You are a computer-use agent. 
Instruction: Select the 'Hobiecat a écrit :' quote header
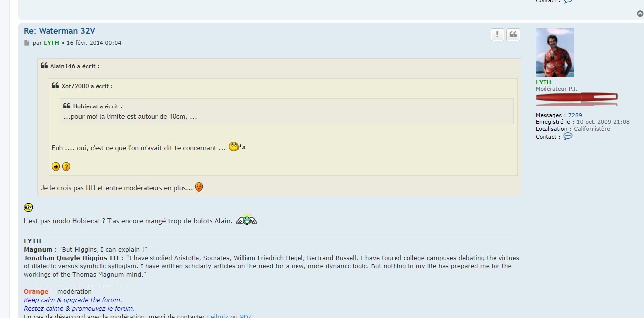(x=98, y=106)
